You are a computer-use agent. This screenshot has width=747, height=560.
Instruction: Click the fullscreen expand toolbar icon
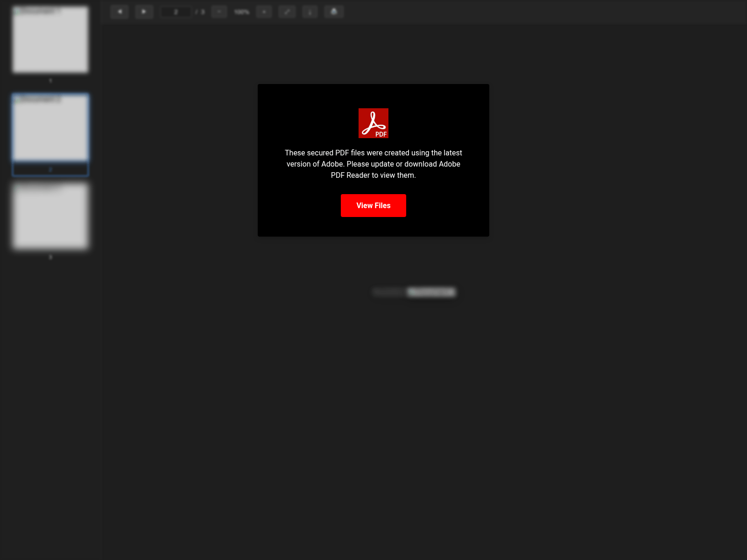pyautogui.click(x=287, y=12)
